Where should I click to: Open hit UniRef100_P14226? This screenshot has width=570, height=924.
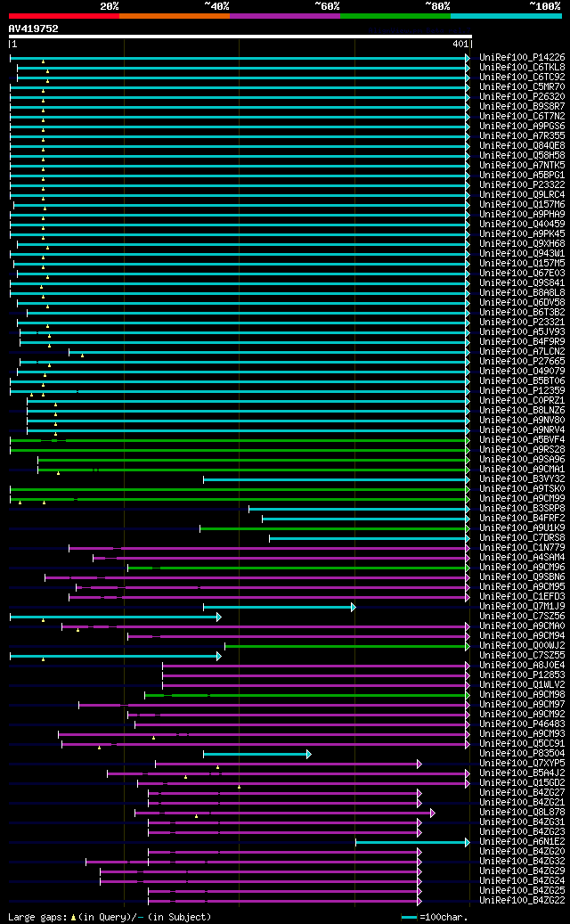(x=522, y=58)
